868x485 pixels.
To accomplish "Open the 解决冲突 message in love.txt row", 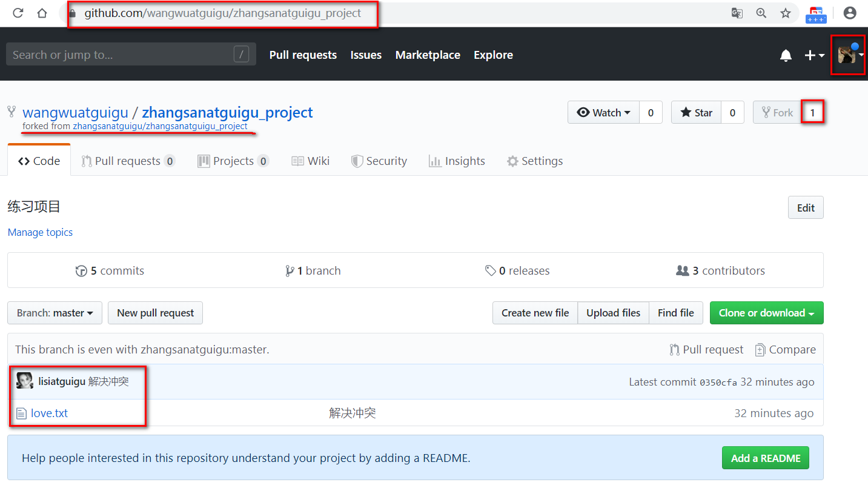I will click(353, 413).
